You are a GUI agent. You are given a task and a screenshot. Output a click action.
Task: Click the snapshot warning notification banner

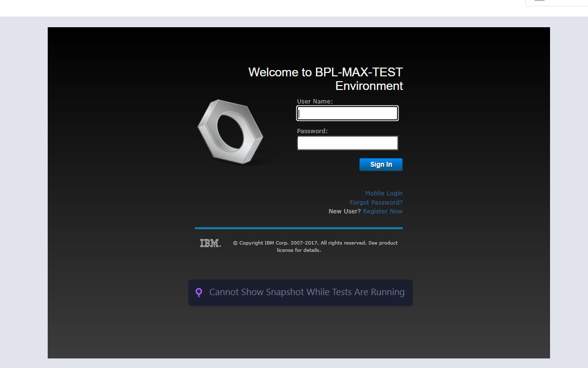click(x=300, y=292)
